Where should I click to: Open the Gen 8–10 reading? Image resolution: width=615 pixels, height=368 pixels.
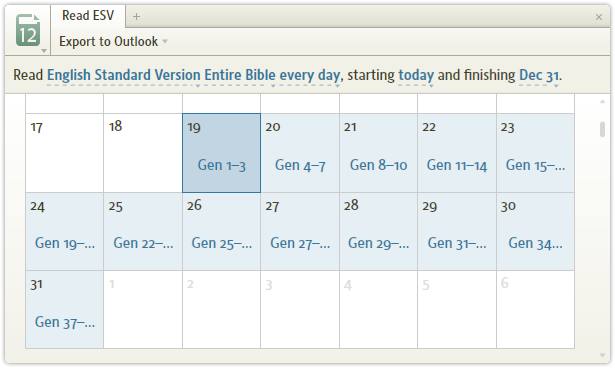[378, 165]
